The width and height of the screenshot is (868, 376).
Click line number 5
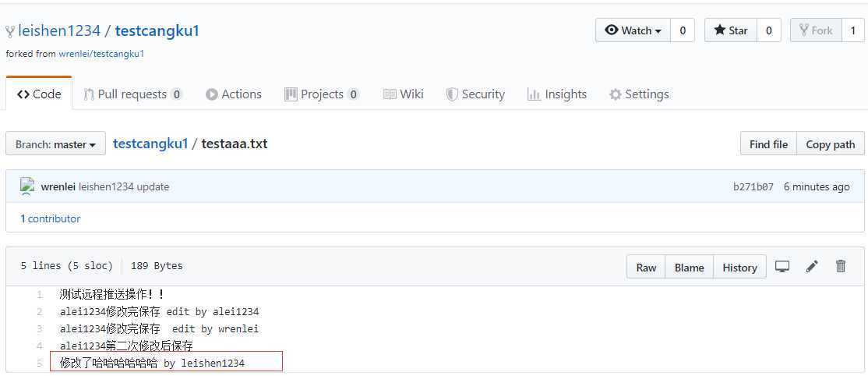pos(39,364)
